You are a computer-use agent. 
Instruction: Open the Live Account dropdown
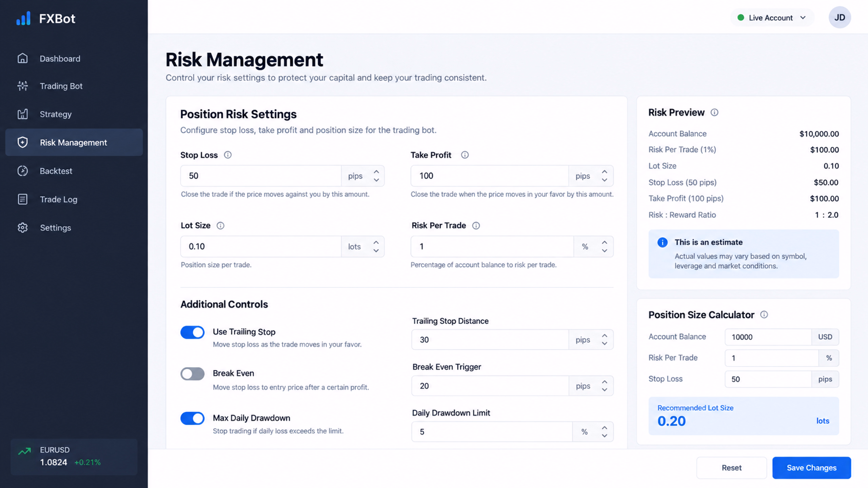click(772, 18)
